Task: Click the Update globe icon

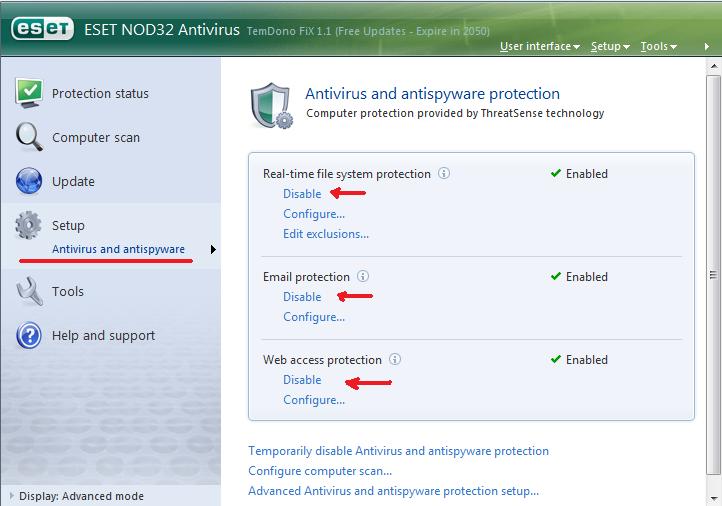Action: click(28, 181)
